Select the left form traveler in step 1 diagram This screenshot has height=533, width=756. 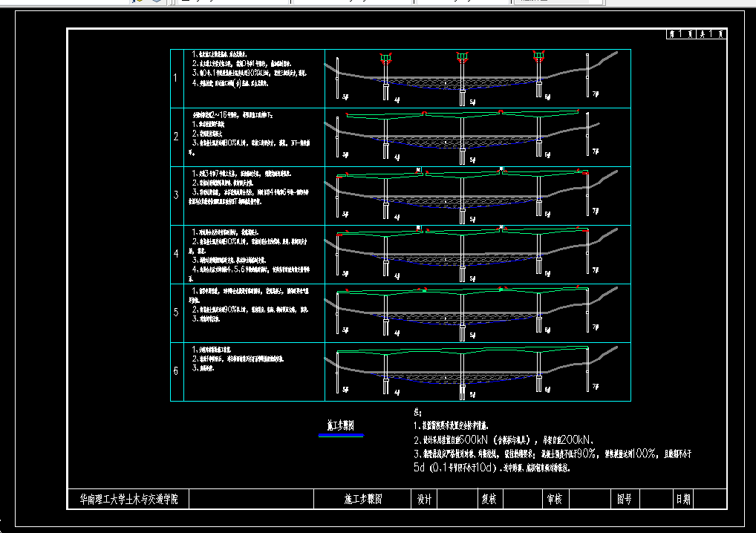pyautogui.click(x=385, y=59)
